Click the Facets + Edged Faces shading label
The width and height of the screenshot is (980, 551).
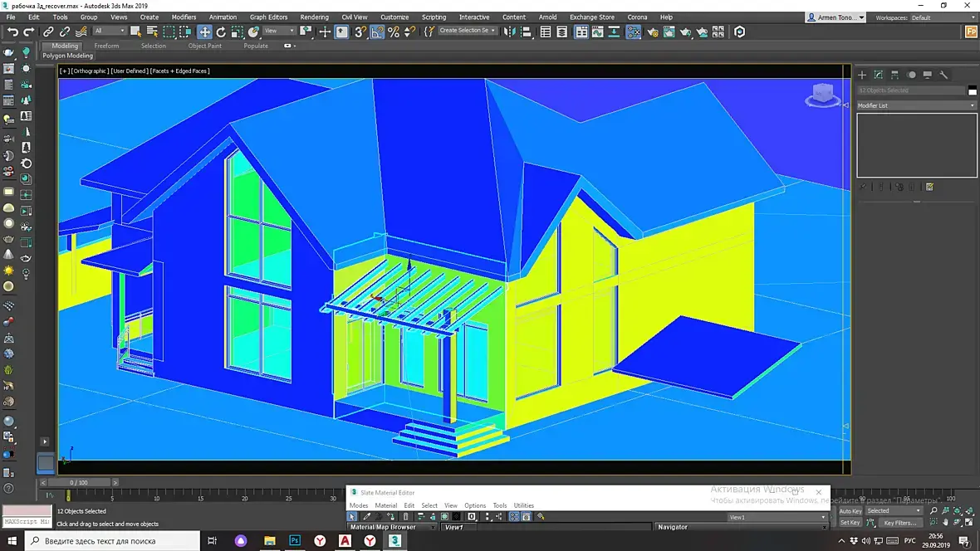point(180,71)
